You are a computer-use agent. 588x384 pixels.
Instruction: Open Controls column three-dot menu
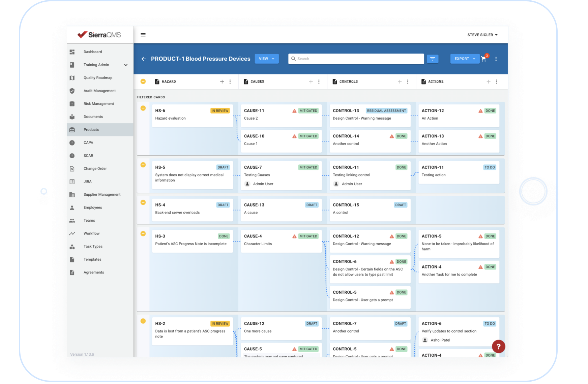(x=408, y=82)
